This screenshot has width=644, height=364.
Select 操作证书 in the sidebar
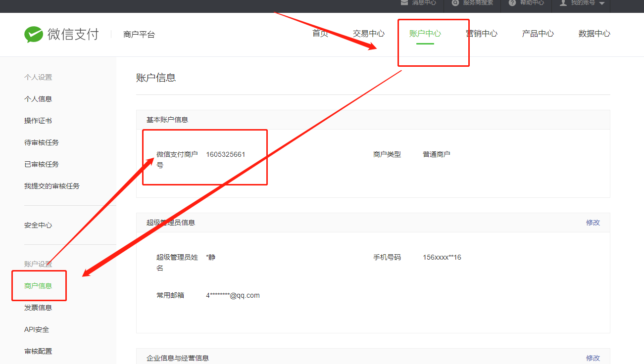pyautogui.click(x=38, y=121)
